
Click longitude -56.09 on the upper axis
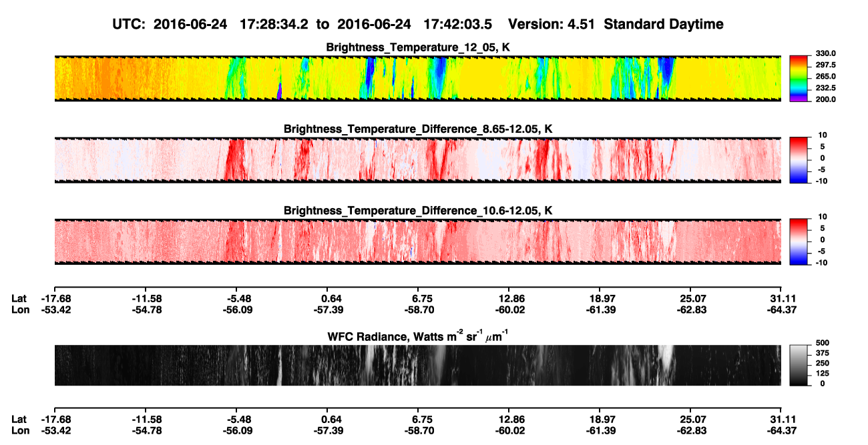tap(237, 310)
